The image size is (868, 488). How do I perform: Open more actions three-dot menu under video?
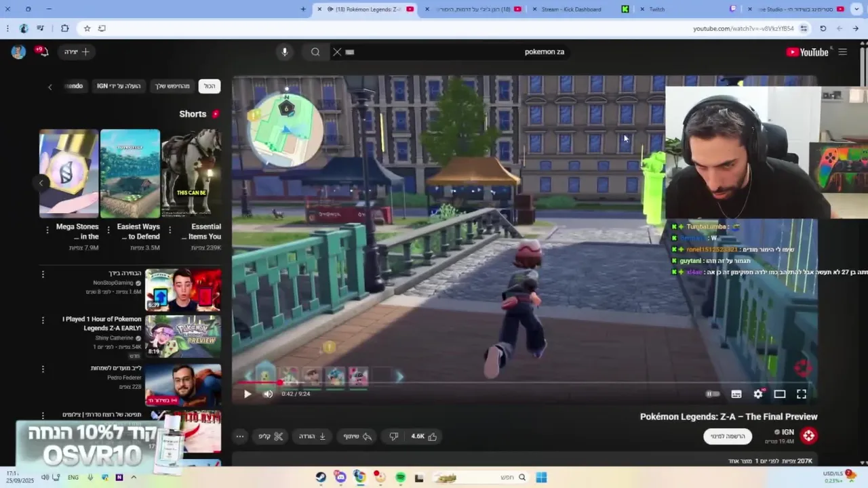(x=240, y=436)
